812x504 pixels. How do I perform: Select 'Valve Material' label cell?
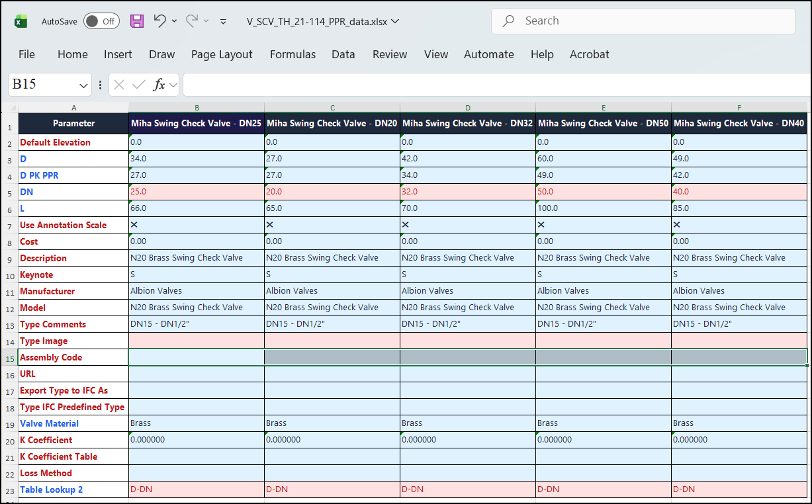(x=73, y=423)
